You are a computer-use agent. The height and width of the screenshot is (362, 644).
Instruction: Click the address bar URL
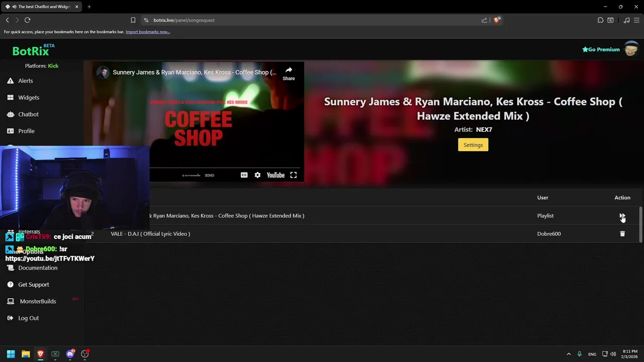click(184, 20)
